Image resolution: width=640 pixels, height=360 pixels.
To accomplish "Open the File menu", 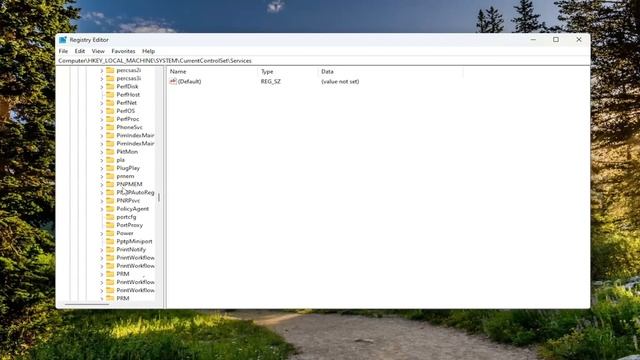I will click(63, 51).
